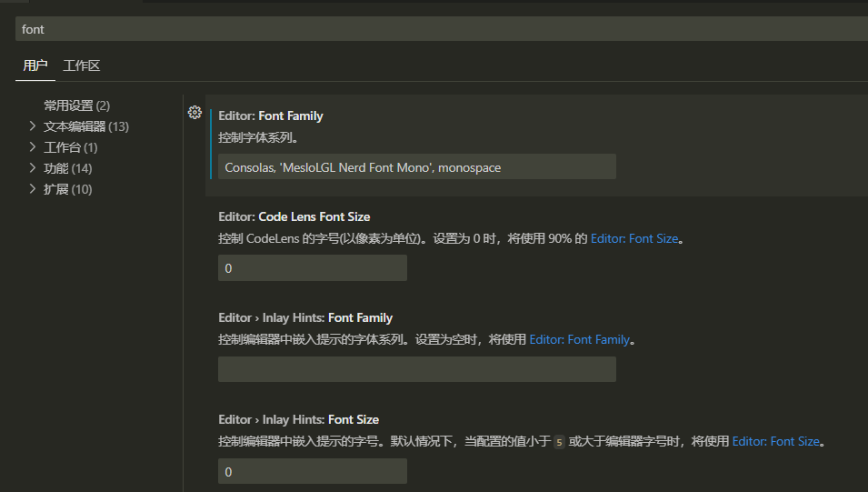Select the 扩展 (10) category label
Image resolution: width=868 pixels, height=492 pixels.
point(68,189)
